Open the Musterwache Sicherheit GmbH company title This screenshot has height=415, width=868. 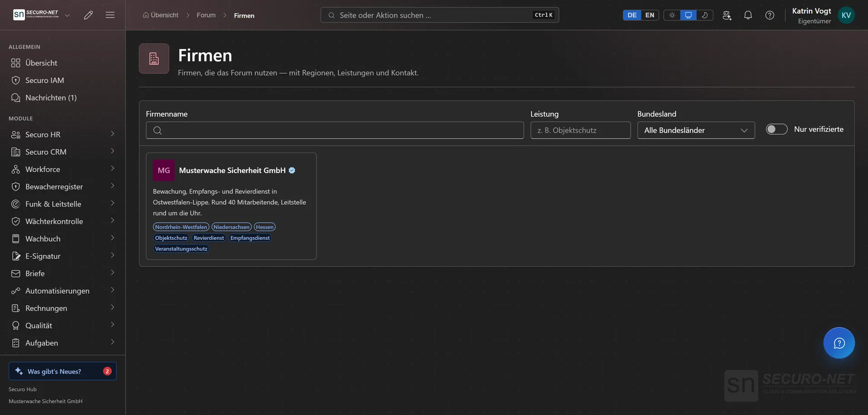pyautogui.click(x=232, y=170)
